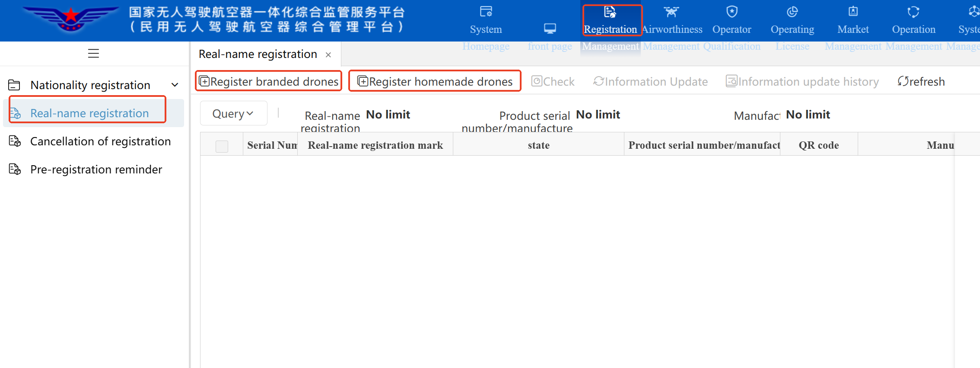Open Real-name registration No limit filter
The height and width of the screenshot is (368, 980).
[388, 115]
